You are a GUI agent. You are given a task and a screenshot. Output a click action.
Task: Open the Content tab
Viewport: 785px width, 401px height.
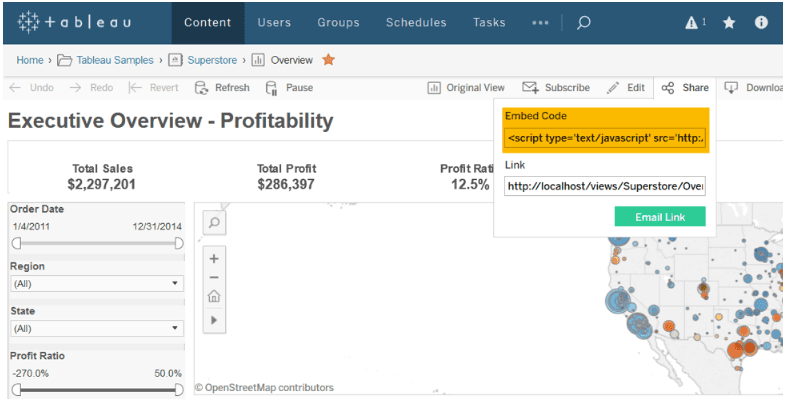(x=208, y=23)
